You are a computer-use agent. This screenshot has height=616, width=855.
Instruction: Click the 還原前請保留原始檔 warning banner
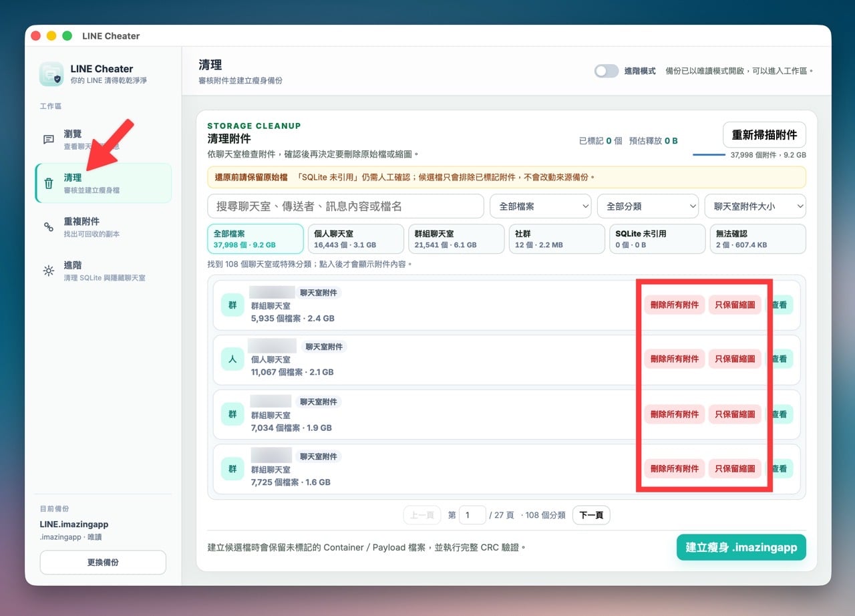click(507, 177)
